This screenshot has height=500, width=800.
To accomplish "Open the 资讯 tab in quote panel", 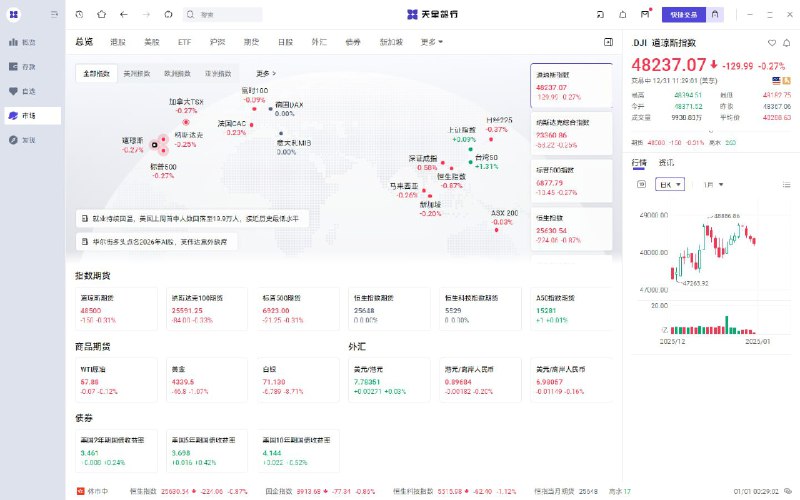I will pyautogui.click(x=666, y=163).
